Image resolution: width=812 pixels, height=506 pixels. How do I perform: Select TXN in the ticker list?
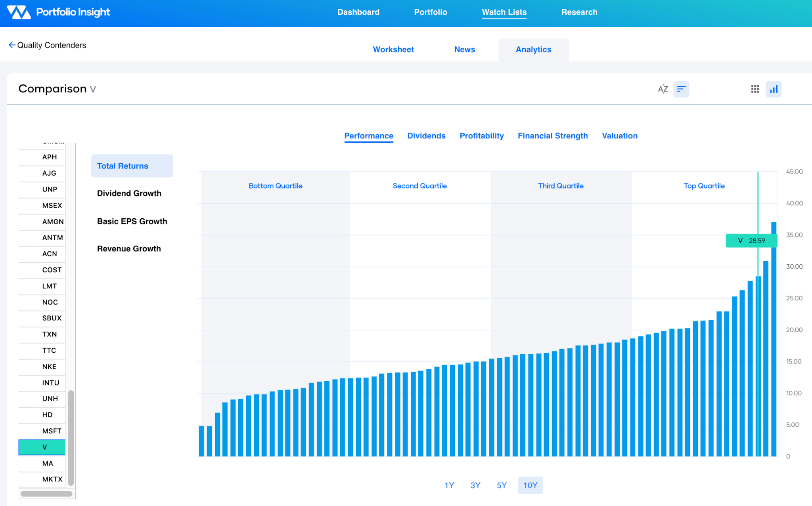click(42, 334)
